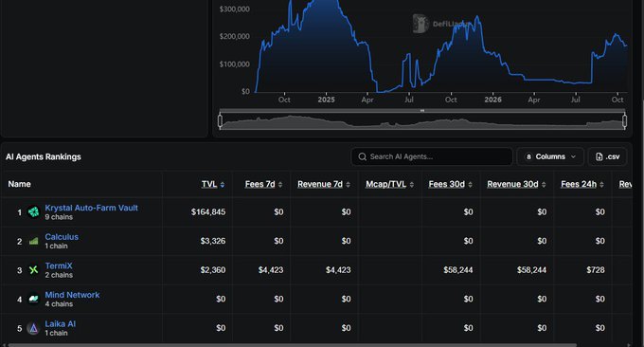Click the Revenue 7d column header
This screenshot has height=347, width=644.
(320, 184)
